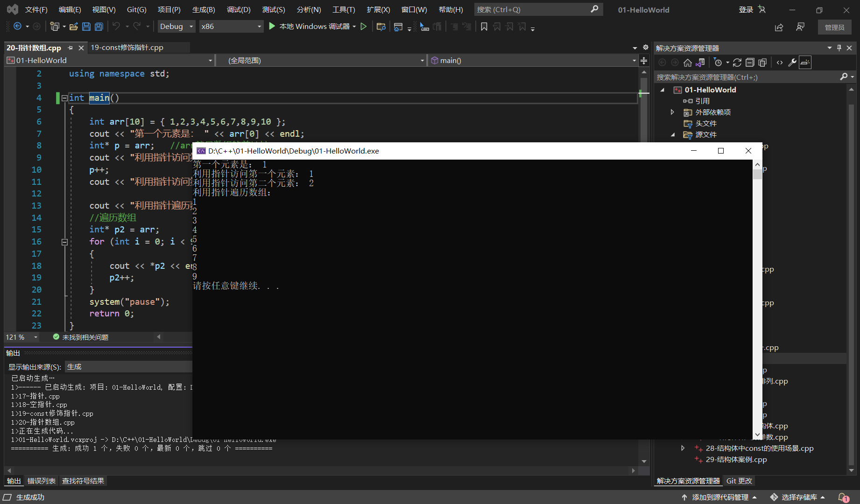Open the main() member dropdown
Screen dimensions: 860x504
click(533, 60)
